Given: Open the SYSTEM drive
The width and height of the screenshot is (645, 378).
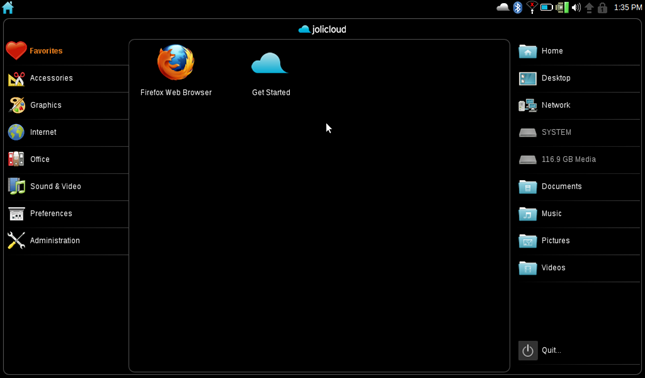Looking at the screenshot, I should tap(578, 132).
